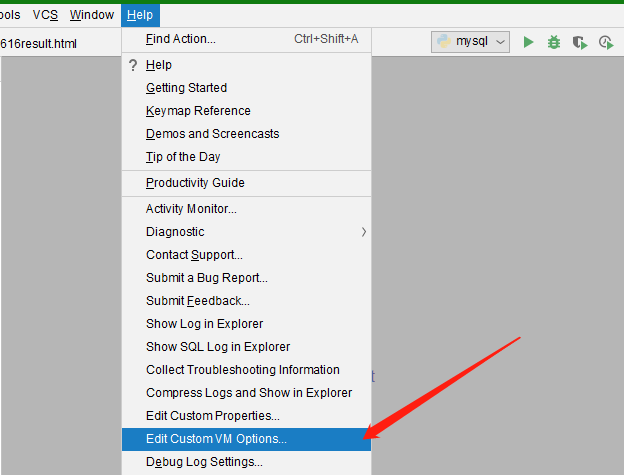Start debugging with the green bug icon
This screenshot has height=475, width=624.
click(x=554, y=42)
